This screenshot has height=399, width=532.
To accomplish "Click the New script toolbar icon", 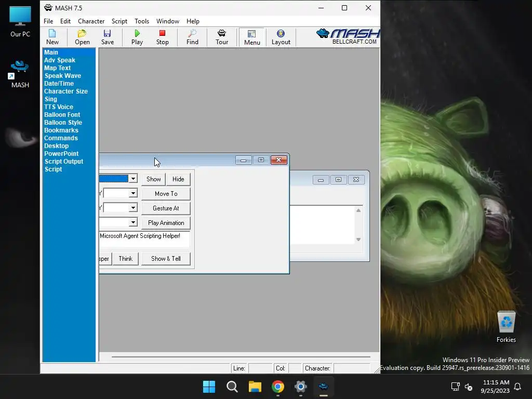I will pos(52,37).
